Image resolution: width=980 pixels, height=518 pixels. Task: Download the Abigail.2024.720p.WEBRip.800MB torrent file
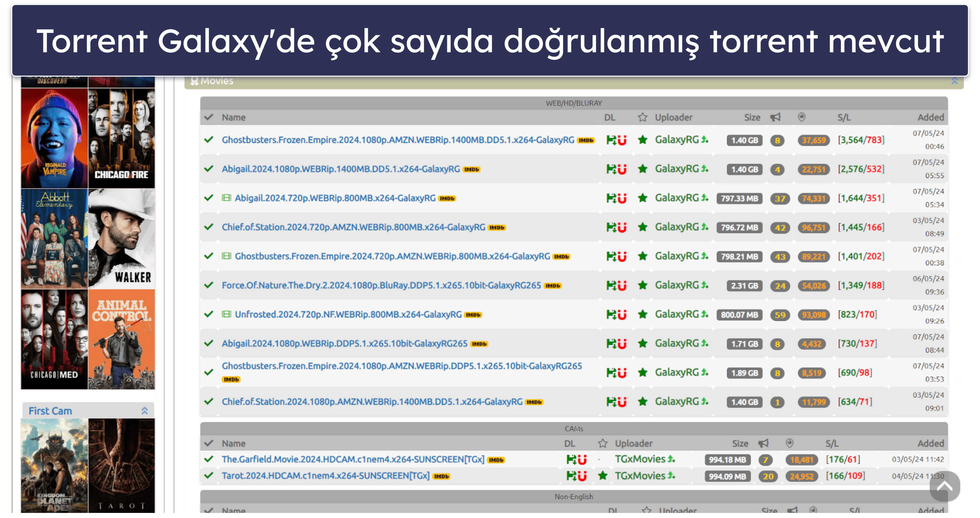(611, 198)
